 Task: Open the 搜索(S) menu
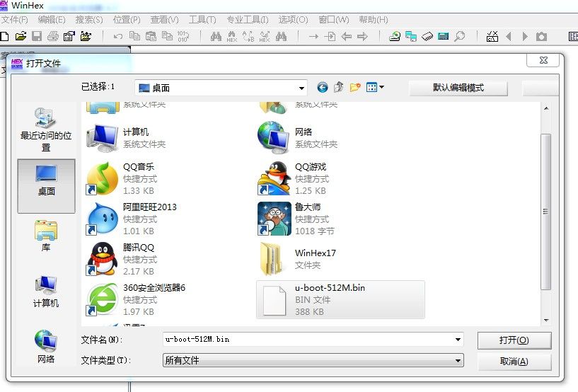pyautogui.click(x=89, y=20)
